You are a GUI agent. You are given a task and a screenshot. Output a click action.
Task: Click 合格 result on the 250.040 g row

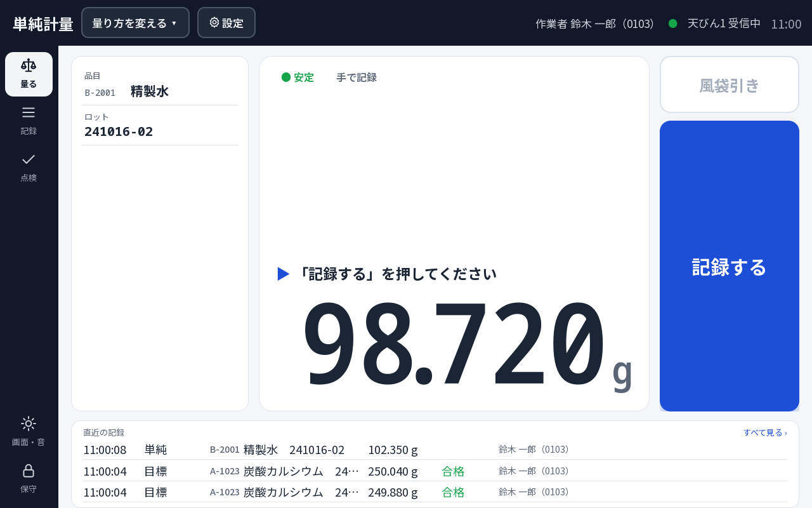(x=453, y=471)
